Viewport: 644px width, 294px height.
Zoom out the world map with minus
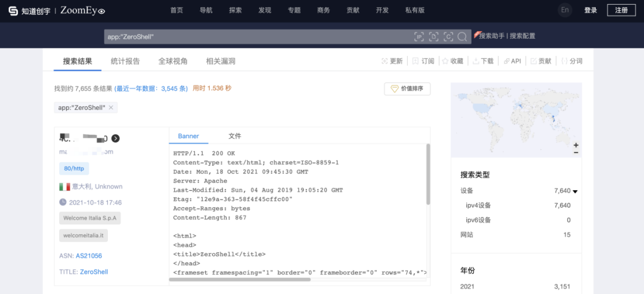coord(576,152)
